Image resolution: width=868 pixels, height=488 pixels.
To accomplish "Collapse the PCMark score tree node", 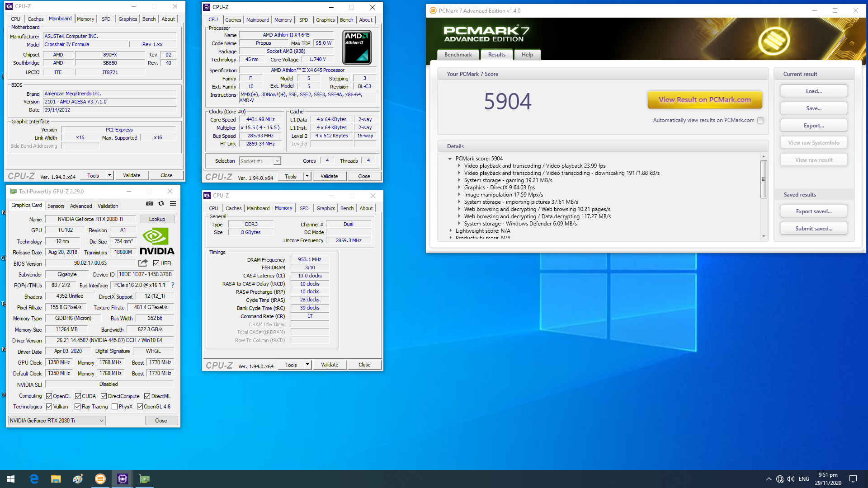I will pyautogui.click(x=450, y=159).
